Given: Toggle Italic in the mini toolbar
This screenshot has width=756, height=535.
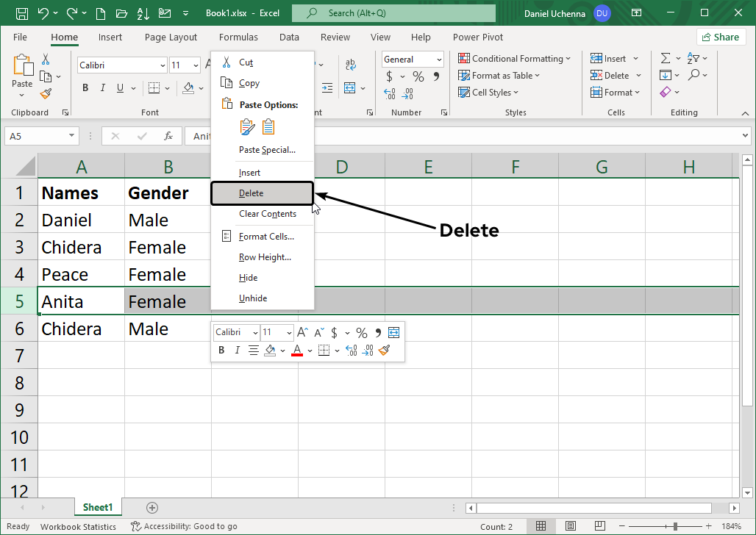Looking at the screenshot, I should coord(237,351).
